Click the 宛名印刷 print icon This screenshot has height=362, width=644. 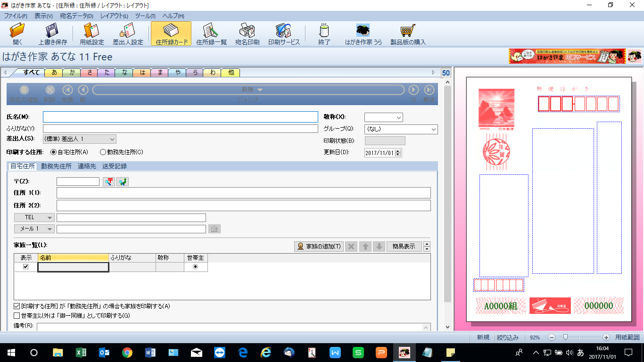click(x=247, y=34)
